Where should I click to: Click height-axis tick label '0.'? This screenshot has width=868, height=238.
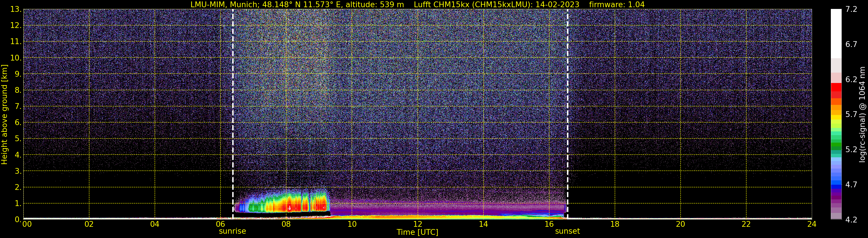click(18, 220)
